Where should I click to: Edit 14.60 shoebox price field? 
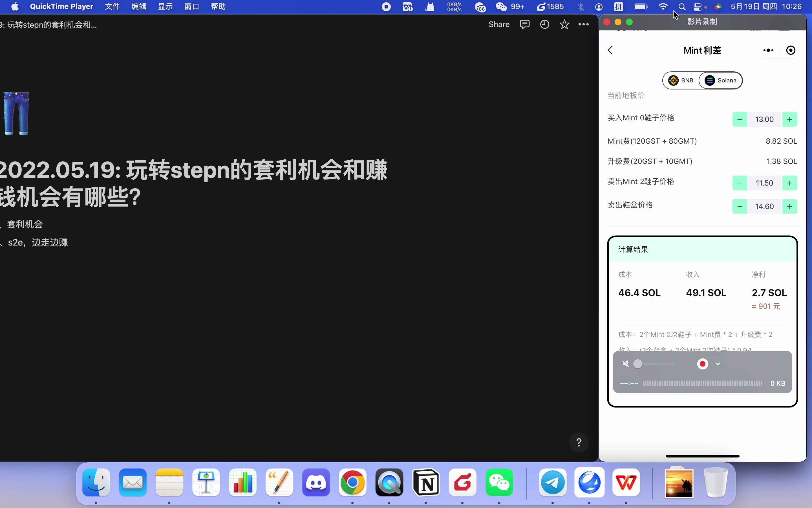coord(764,206)
